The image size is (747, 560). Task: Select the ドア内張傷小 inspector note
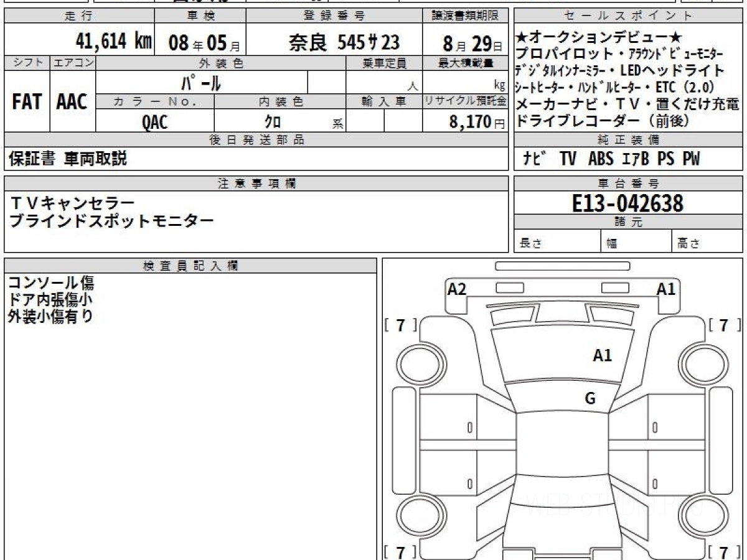(x=51, y=300)
